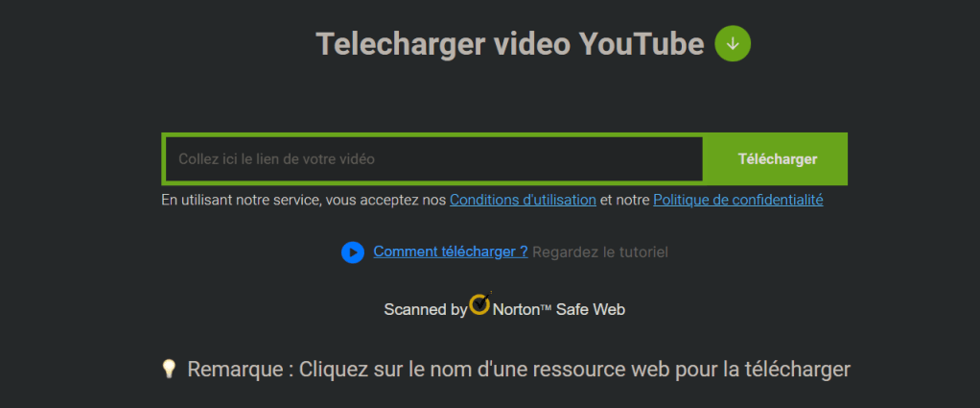
Task: Open the Politique de confidentialité link
Action: [x=738, y=201]
